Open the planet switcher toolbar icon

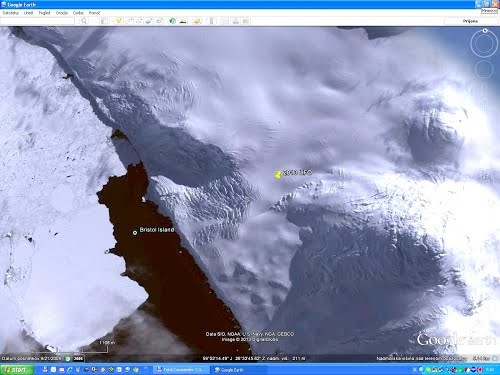[x=197, y=21]
